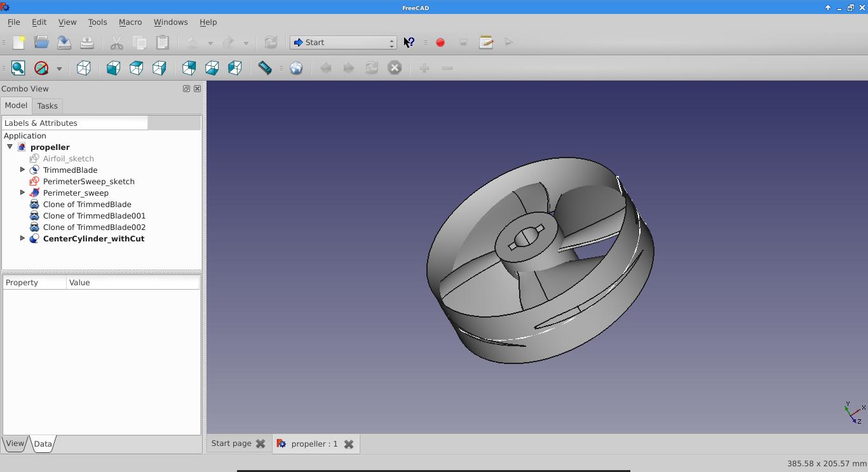Select Clone of TrimmedBlade001

[94, 215]
